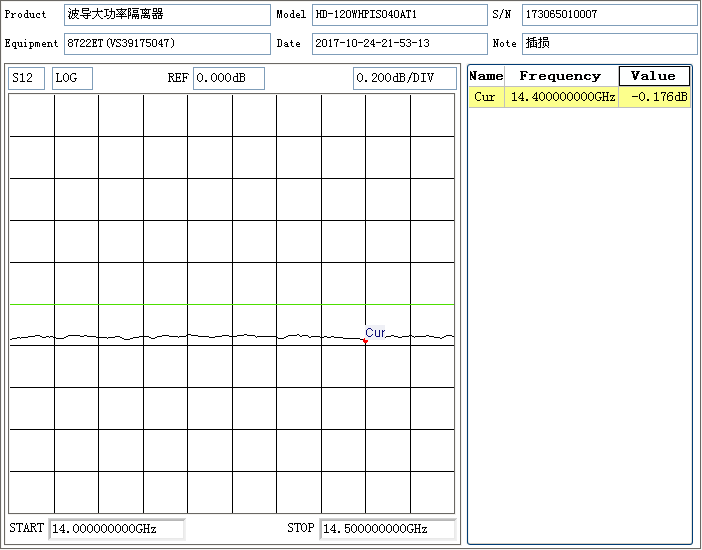Select the 14.400000000GHz frequency cell
702x550 pixels.
point(561,97)
